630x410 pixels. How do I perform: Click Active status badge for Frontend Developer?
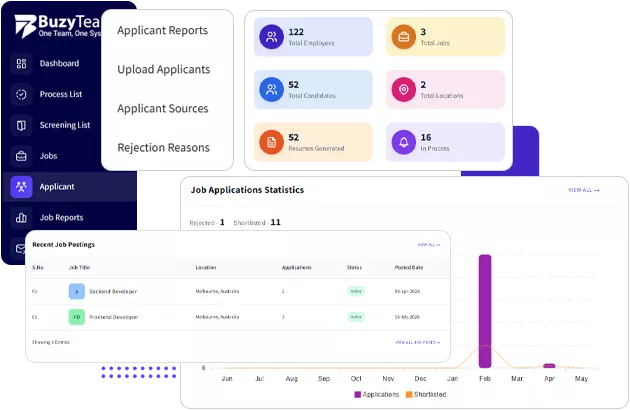[x=356, y=317]
